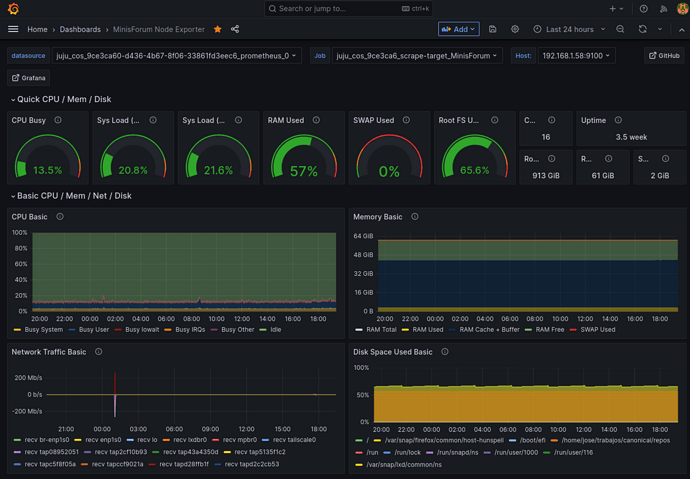Select the 57% RAM Used gauge
The image size is (690, 479).
pyautogui.click(x=304, y=156)
